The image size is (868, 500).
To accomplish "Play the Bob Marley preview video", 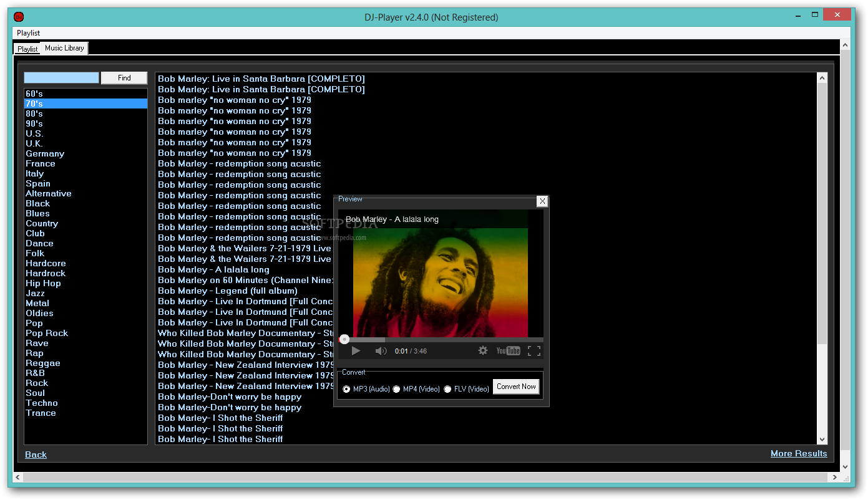I will click(356, 351).
